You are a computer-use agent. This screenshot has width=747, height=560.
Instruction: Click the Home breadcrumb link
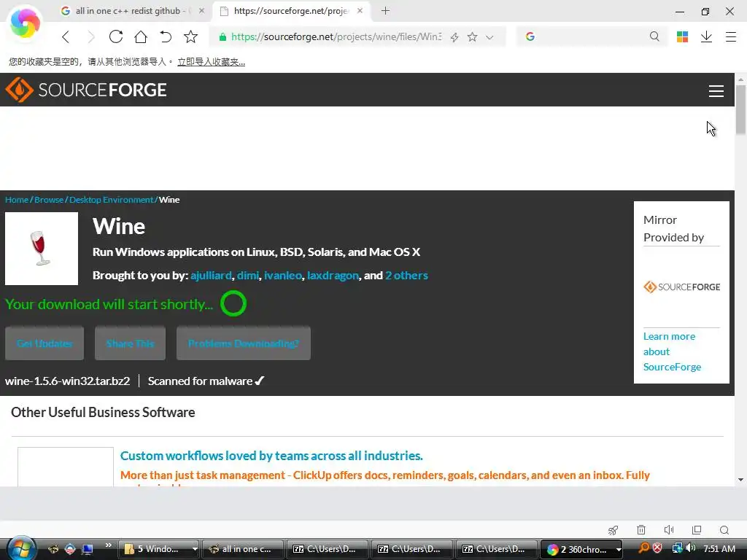(17, 200)
